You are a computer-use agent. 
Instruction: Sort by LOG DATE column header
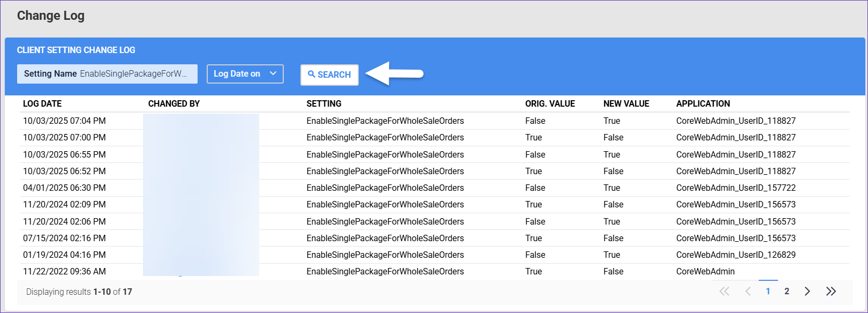(x=42, y=104)
